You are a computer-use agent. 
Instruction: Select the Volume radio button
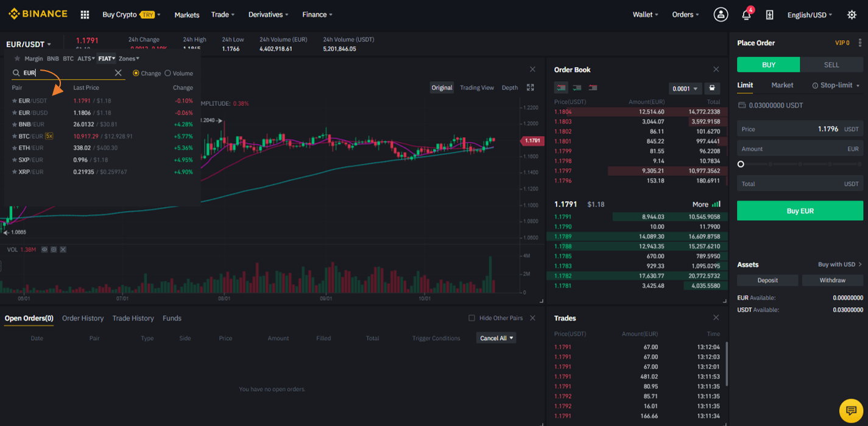(168, 73)
